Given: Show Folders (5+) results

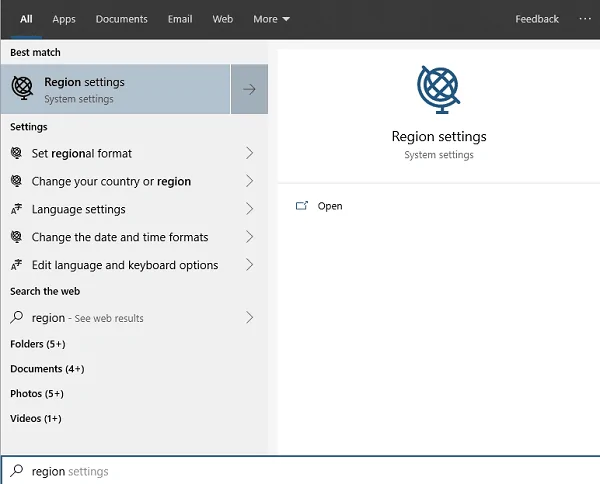Looking at the screenshot, I should pyautogui.click(x=38, y=344).
